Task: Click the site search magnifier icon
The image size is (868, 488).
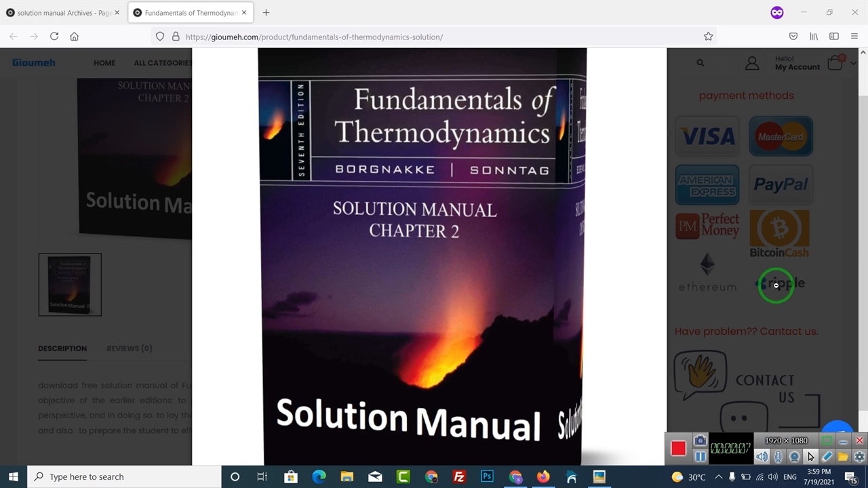Action: click(700, 63)
